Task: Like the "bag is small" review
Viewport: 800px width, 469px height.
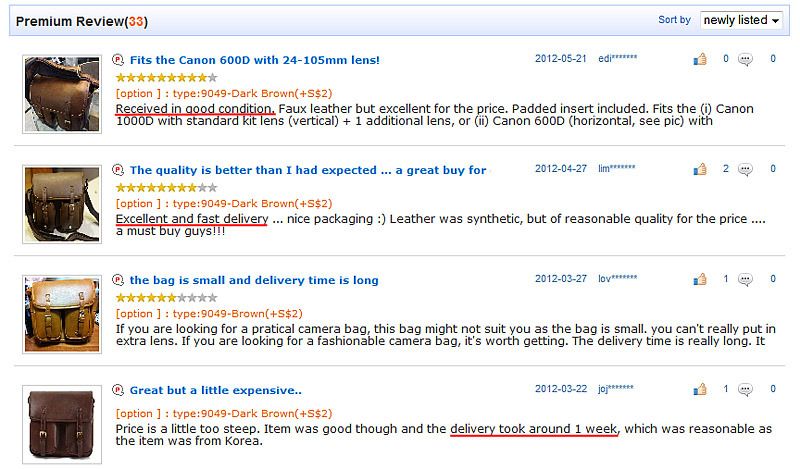Action: pyautogui.click(x=699, y=279)
